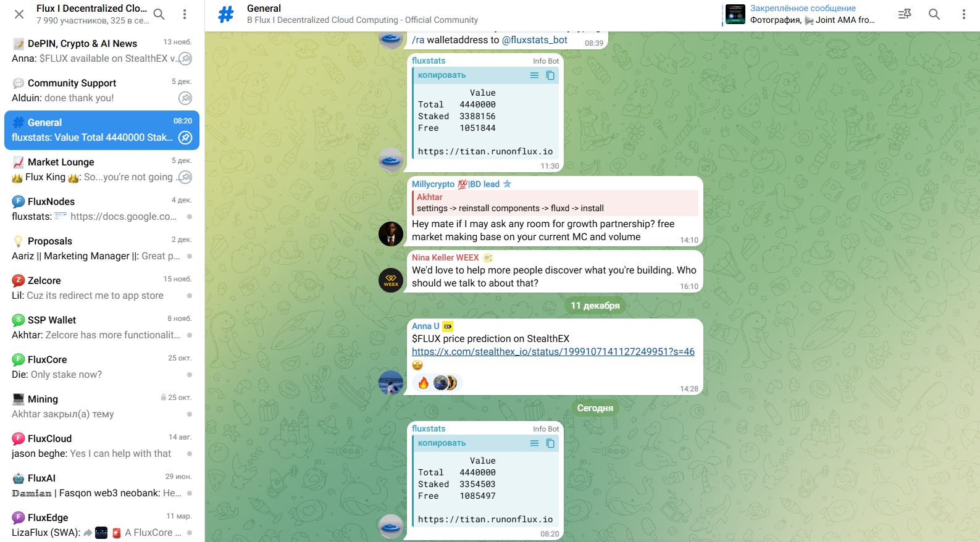Open the @fluxstats_bot mention
The width and height of the screenshot is (980, 542).
coord(534,40)
